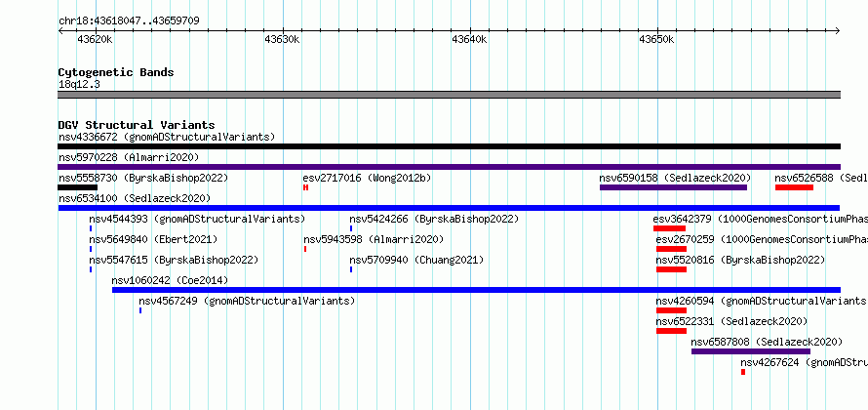This screenshot has width=868, height=410.
Task: Click the right arrowhead of the ruler
Action: (837, 31)
